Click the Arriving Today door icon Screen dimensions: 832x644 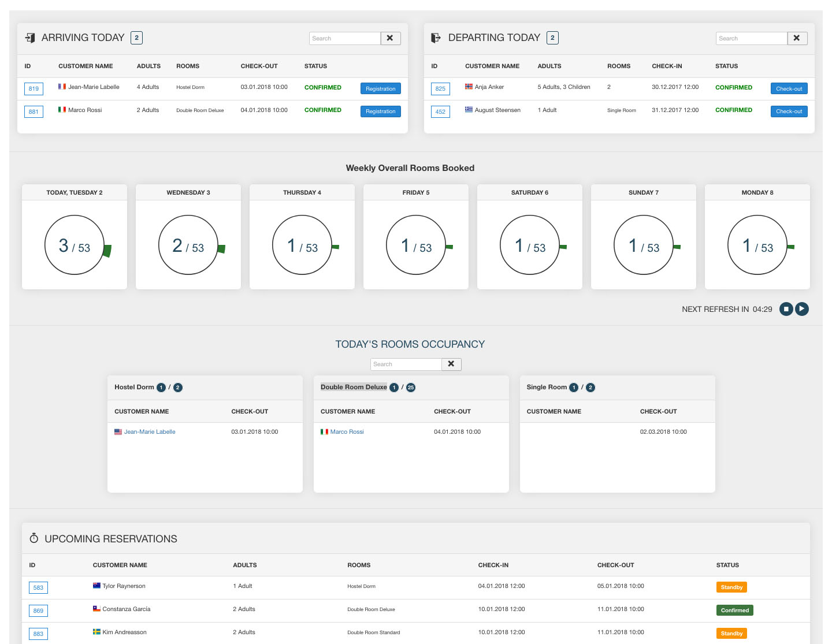tap(31, 38)
